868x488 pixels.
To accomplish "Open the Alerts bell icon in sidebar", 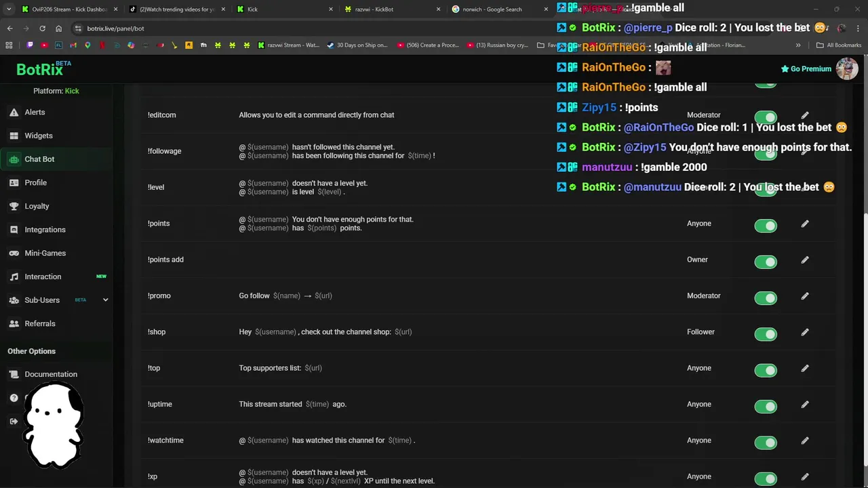I will (14, 113).
